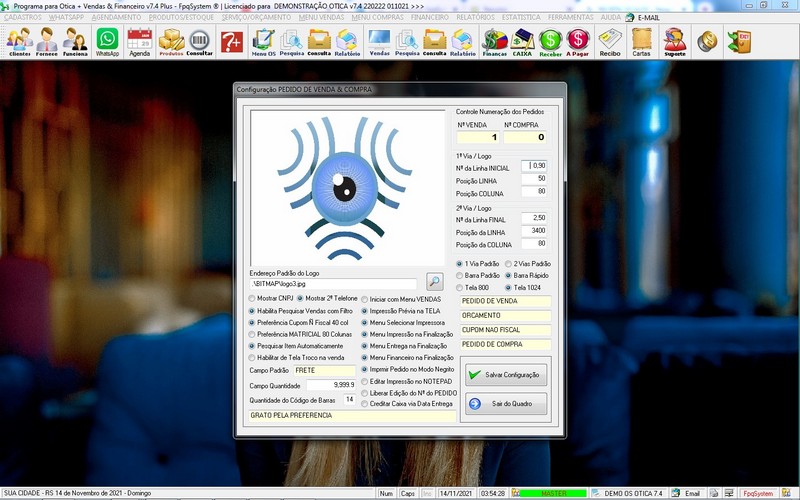
Task: Launch the WhatsApp toolbar icon
Action: [107, 42]
